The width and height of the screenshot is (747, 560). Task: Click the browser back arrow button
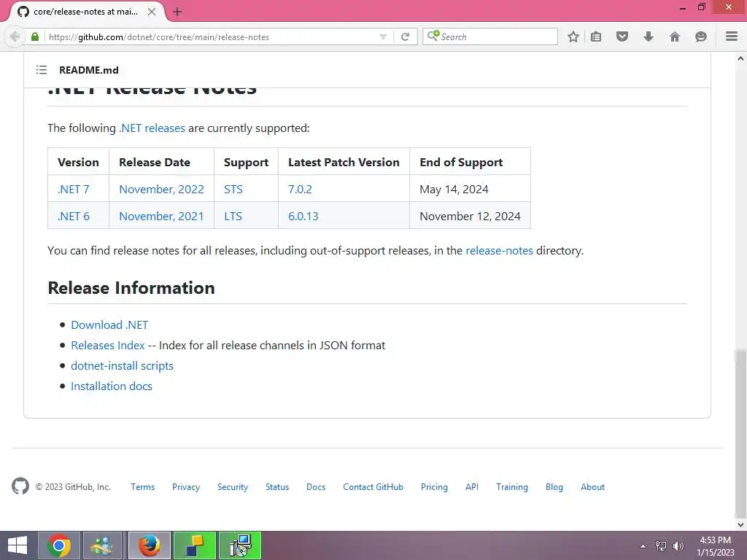pos(15,36)
